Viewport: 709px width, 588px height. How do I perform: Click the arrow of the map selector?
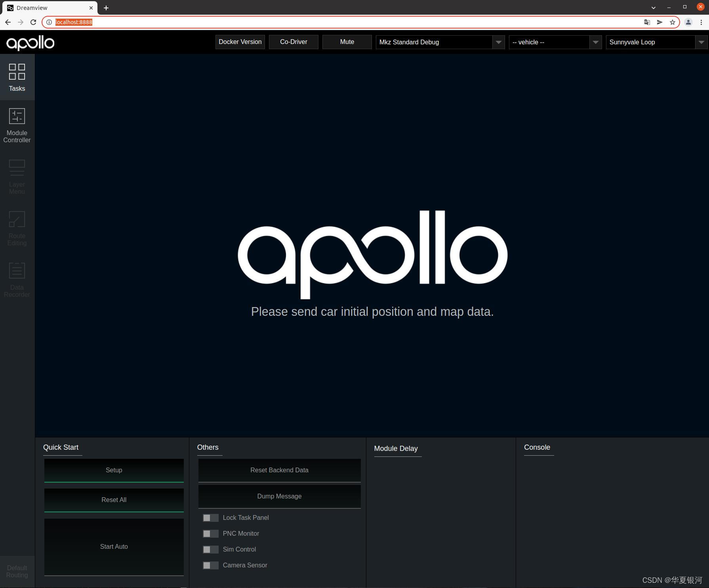(x=701, y=42)
